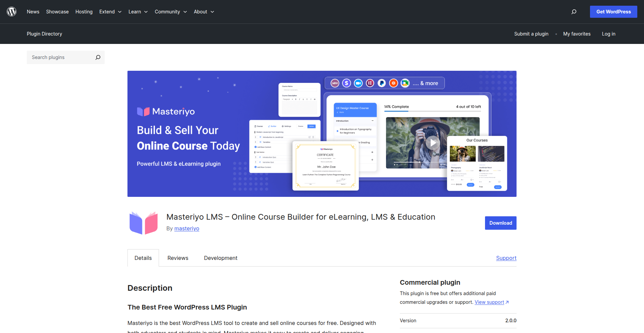
Task: Expand the Extend menu
Action: [x=110, y=12]
